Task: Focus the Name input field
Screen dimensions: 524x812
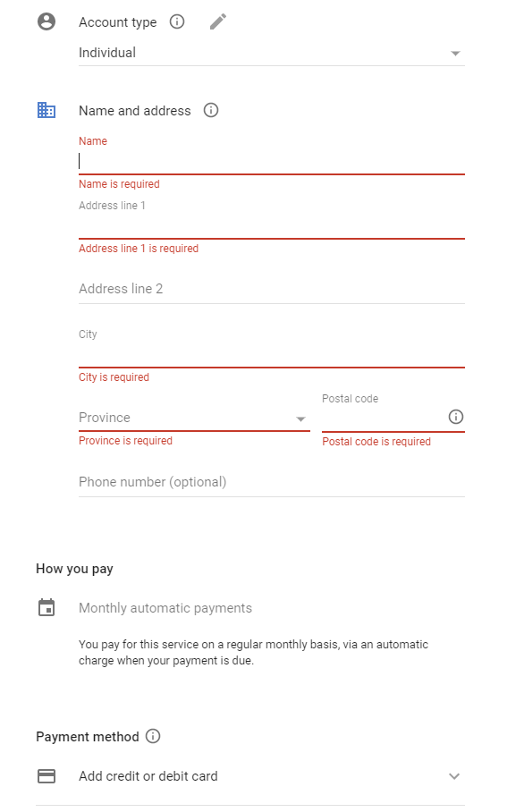Action: (x=272, y=162)
